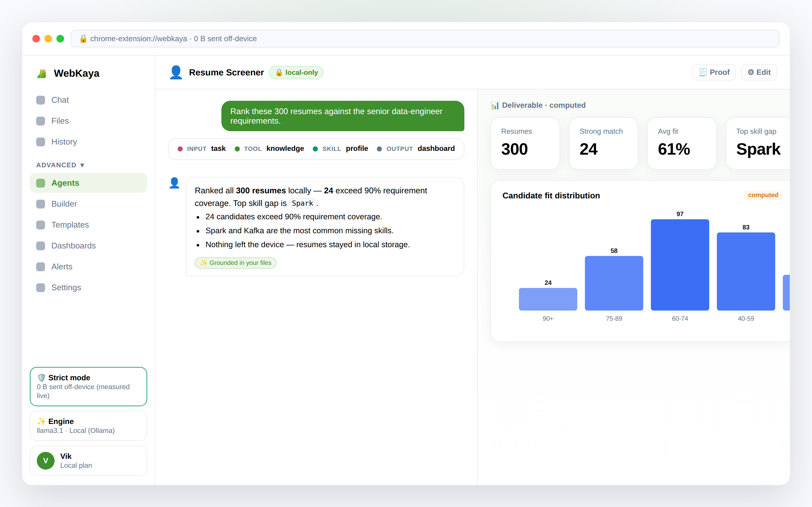Click the History sidebar icon

[41, 142]
